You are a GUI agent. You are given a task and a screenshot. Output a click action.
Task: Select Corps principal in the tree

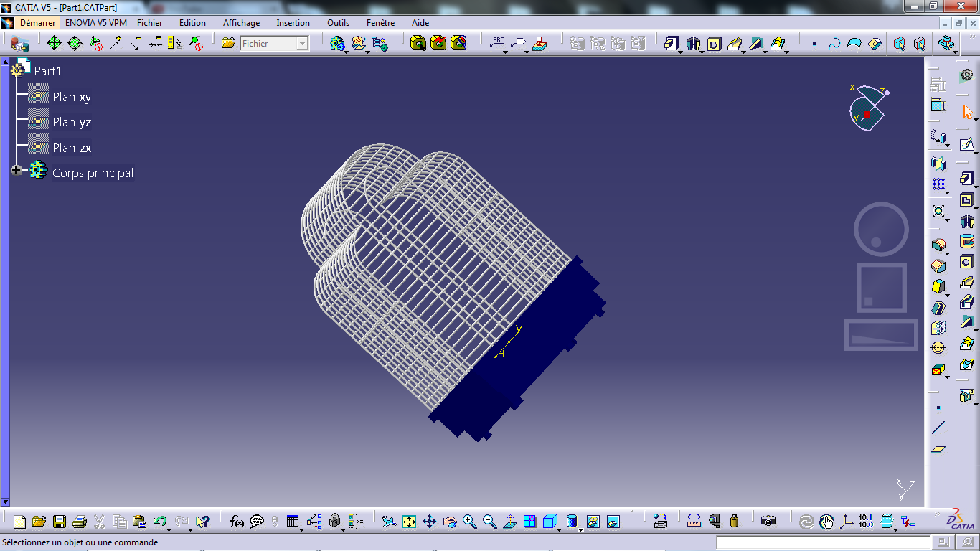(93, 173)
